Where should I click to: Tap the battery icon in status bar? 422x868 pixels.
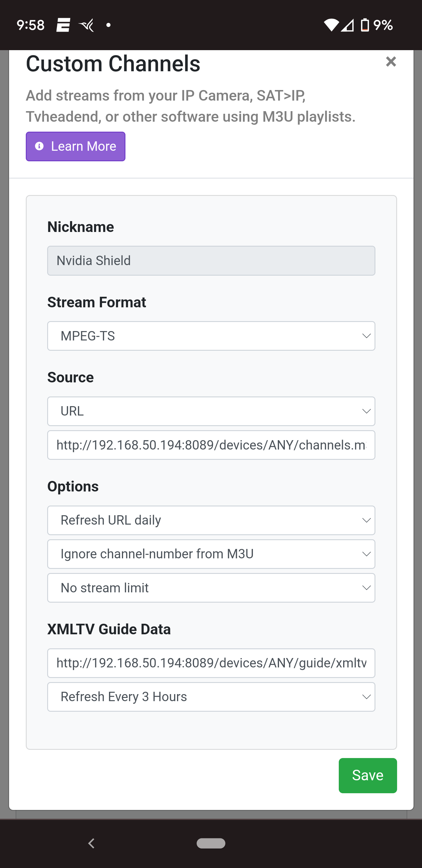tap(365, 25)
